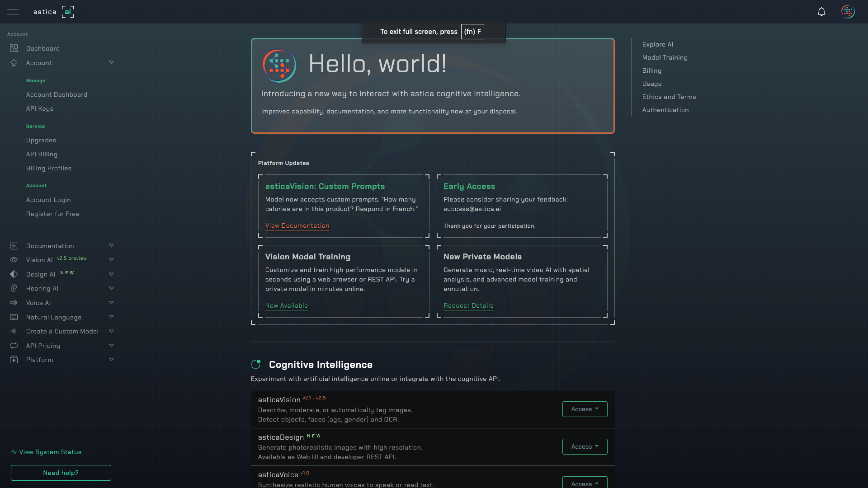Click the Need help? button
868x488 pixels.
pyautogui.click(x=61, y=473)
